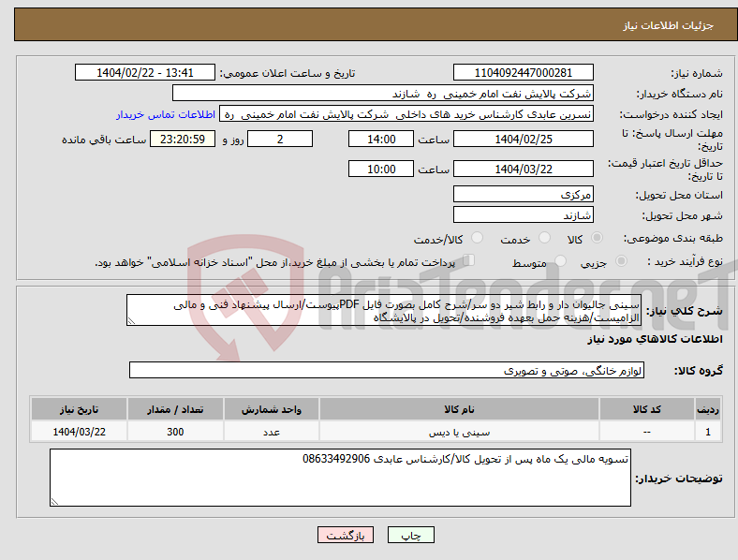Viewport: 738px width, 560px height.
Task: Click the توضیحات خریدار notes textarea
Action: point(340,478)
